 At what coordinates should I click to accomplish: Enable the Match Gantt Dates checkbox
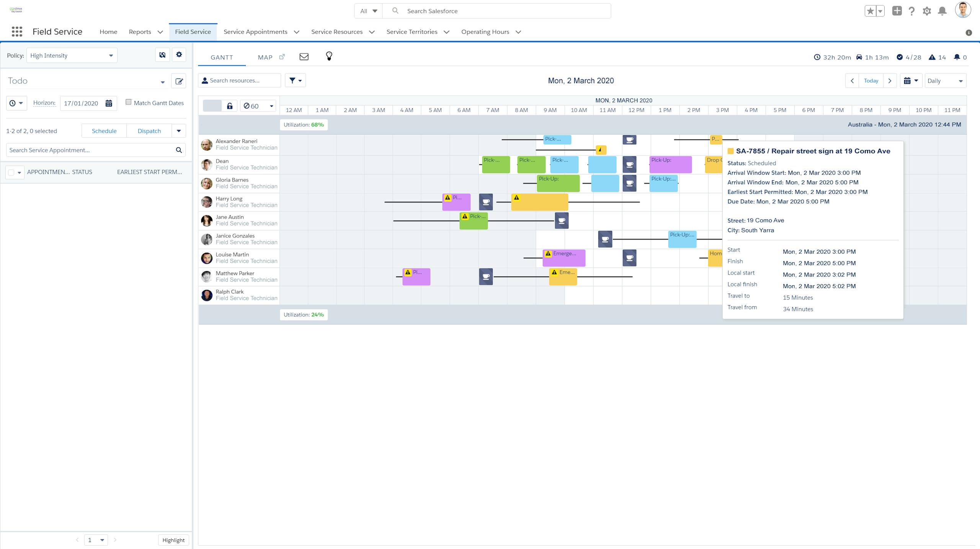coord(129,102)
